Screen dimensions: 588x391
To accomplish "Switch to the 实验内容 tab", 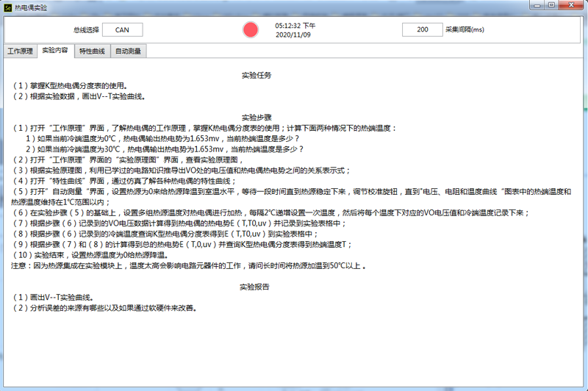I will [x=55, y=51].
